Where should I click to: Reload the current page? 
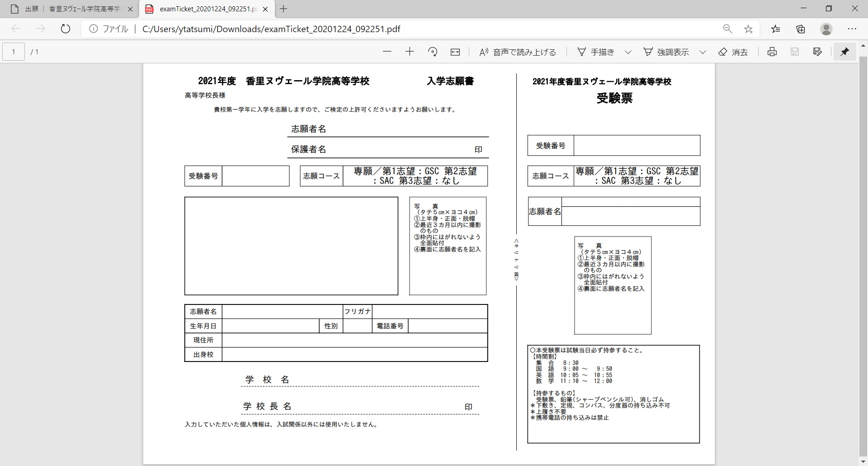click(66, 29)
